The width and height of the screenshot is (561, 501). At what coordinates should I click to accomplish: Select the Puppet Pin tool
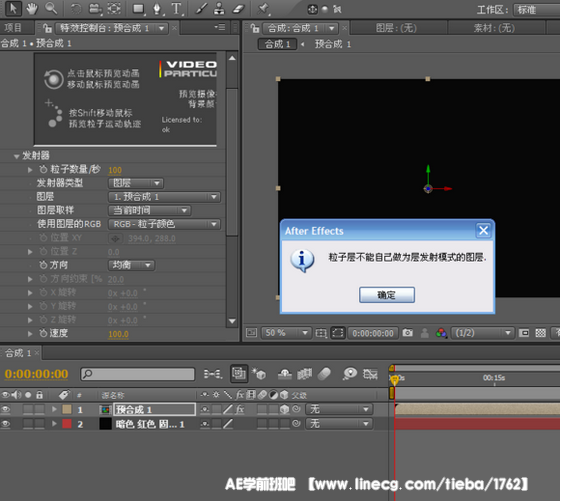263,9
